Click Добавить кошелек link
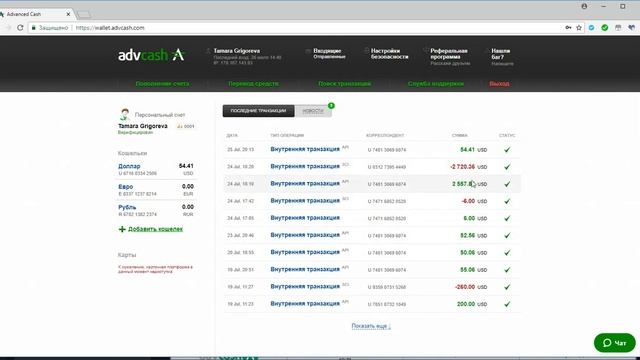This screenshot has width=640, height=360. click(x=156, y=229)
